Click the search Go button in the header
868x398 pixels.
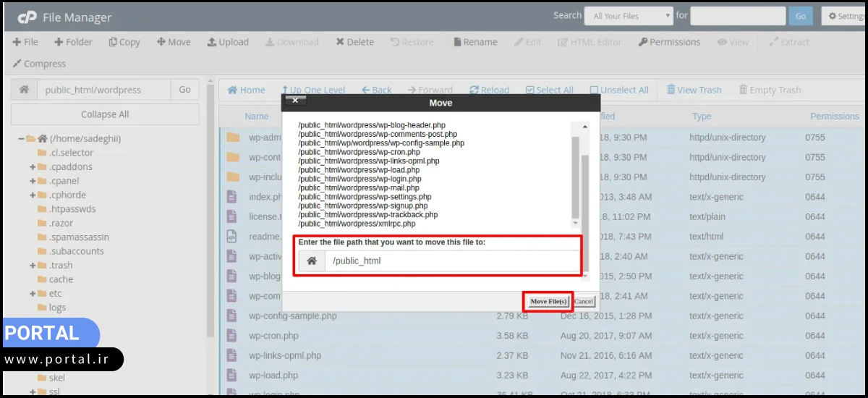click(x=800, y=16)
